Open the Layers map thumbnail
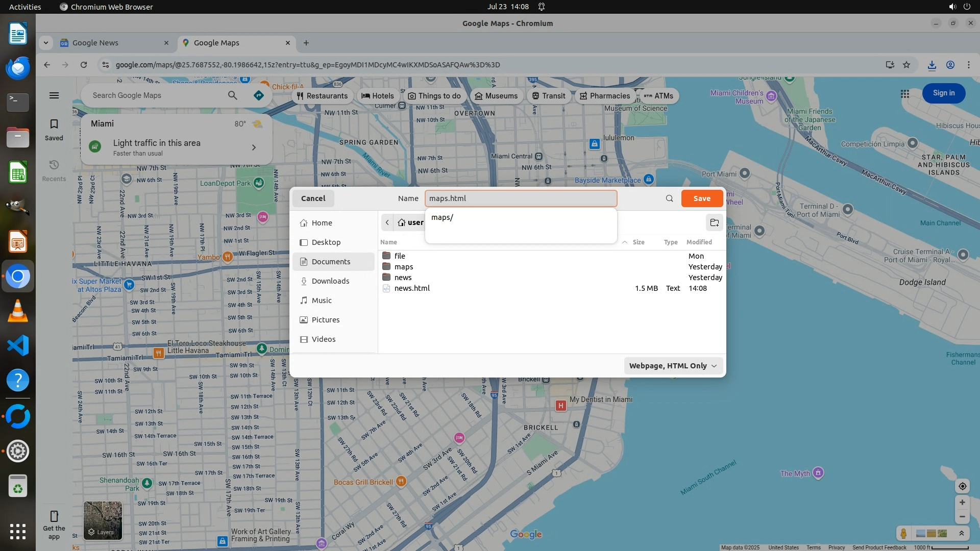Screen dimensions: 980x551 coord(103,520)
